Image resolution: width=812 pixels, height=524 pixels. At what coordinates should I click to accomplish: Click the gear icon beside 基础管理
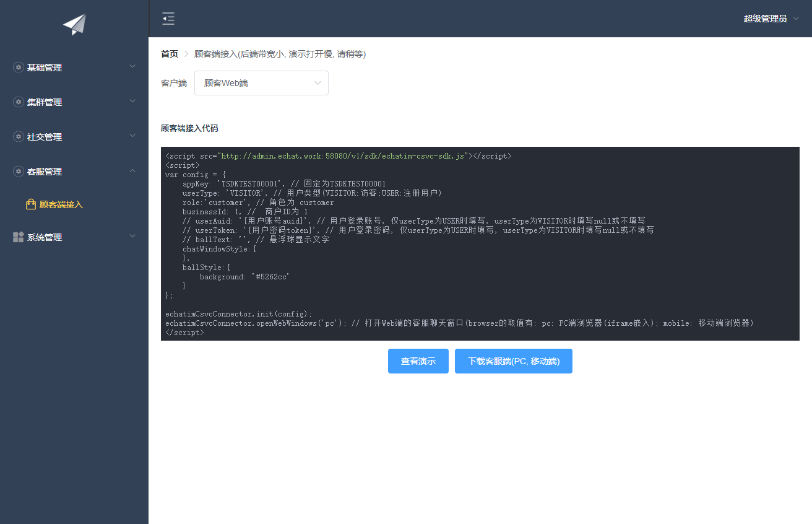coord(18,68)
